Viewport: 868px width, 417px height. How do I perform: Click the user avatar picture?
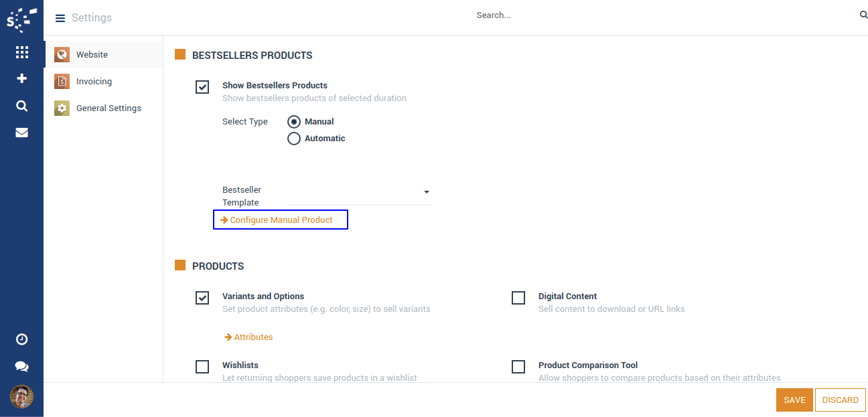point(22,397)
